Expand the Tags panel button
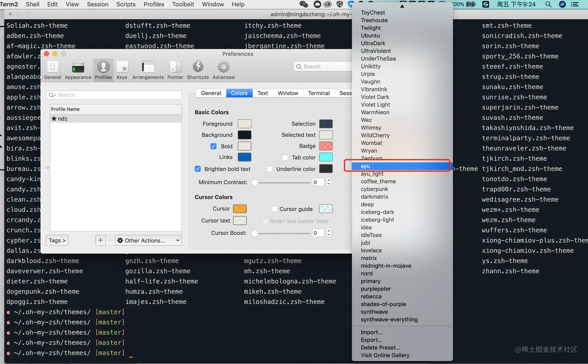 57,240
